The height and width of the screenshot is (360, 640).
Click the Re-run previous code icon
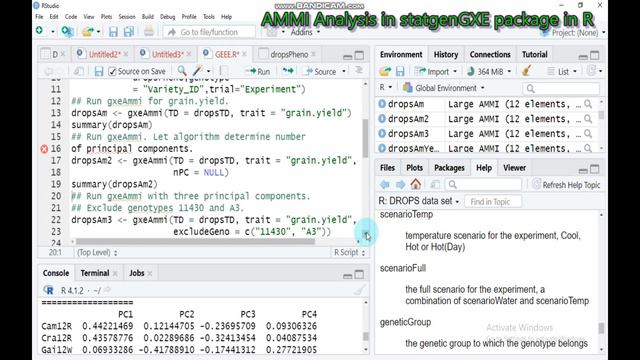pos(288,71)
